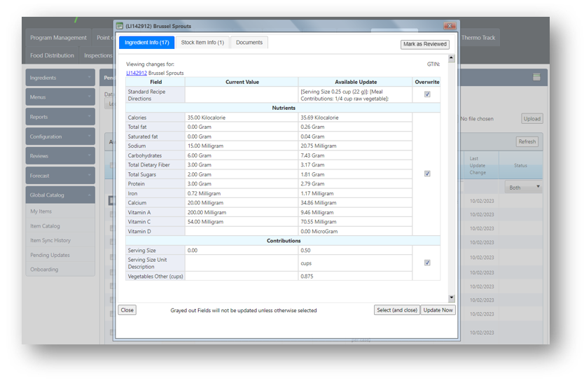Click the Standard Recipe Directions update text
The width and height of the screenshot is (584, 392).
pos(345,95)
